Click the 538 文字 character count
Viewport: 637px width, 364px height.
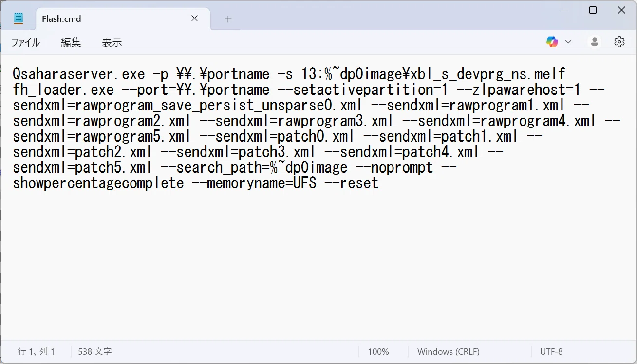coord(95,351)
